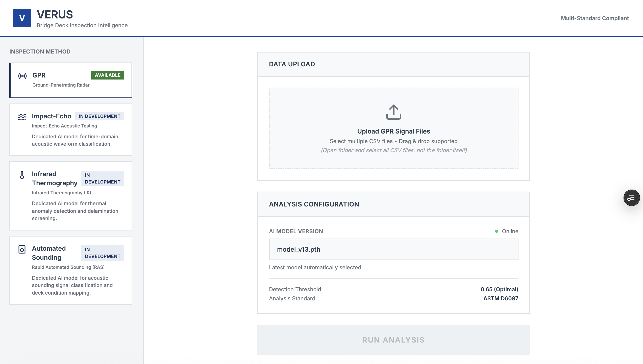
Task: Click Bridge Deck Inspection Intelligence subtitle
Action: 82,25
